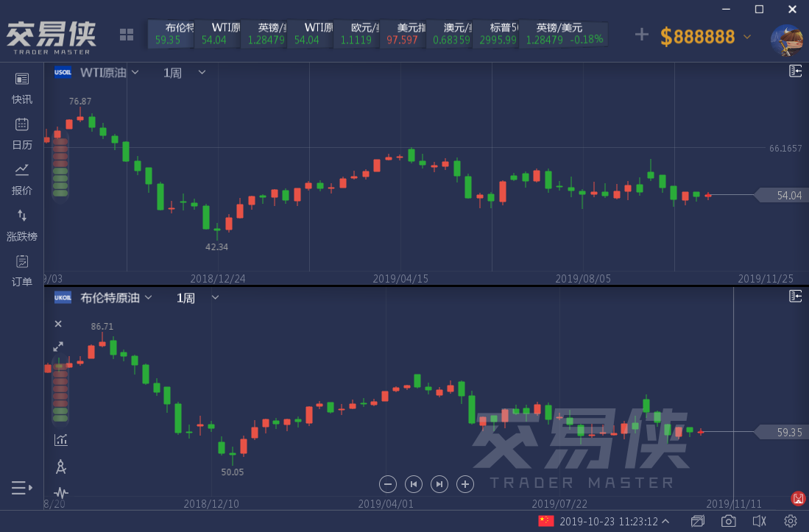Toggle sound mute in the status bar
The width and height of the screenshot is (809, 532).
(x=760, y=521)
